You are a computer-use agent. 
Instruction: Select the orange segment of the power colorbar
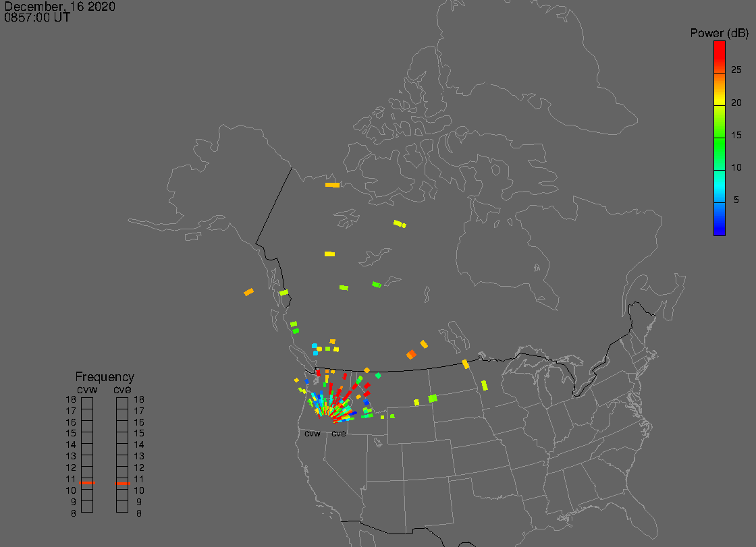720,89
